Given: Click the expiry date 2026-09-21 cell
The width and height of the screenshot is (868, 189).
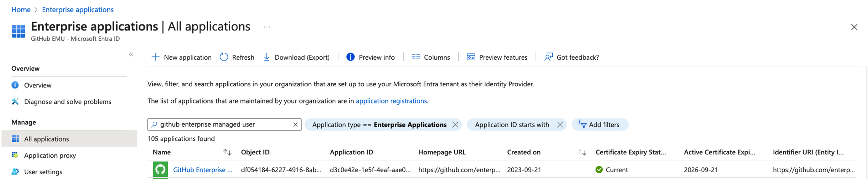Looking at the screenshot, I should coord(700,170).
